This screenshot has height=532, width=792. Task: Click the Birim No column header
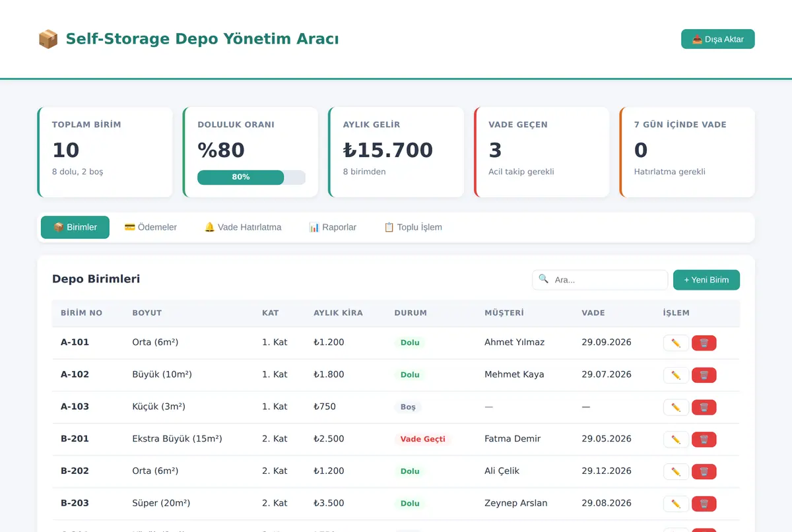pyautogui.click(x=82, y=313)
